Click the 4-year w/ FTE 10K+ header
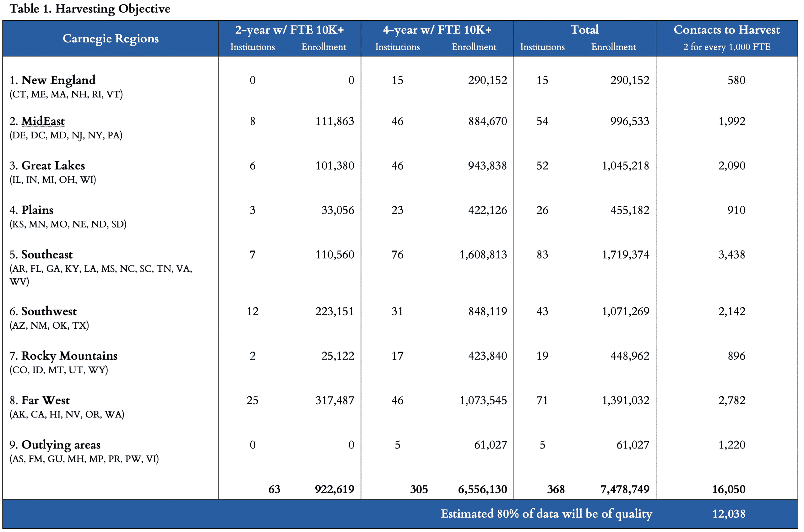Image resolution: width=804 pixels, height=532 pixels. point(437,30)
